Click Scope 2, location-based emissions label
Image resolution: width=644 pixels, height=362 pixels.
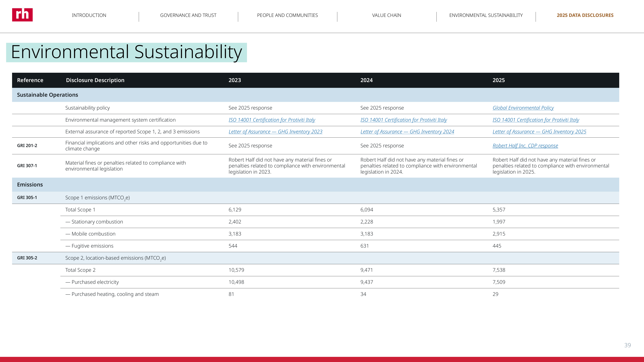(x=115, y=258)
